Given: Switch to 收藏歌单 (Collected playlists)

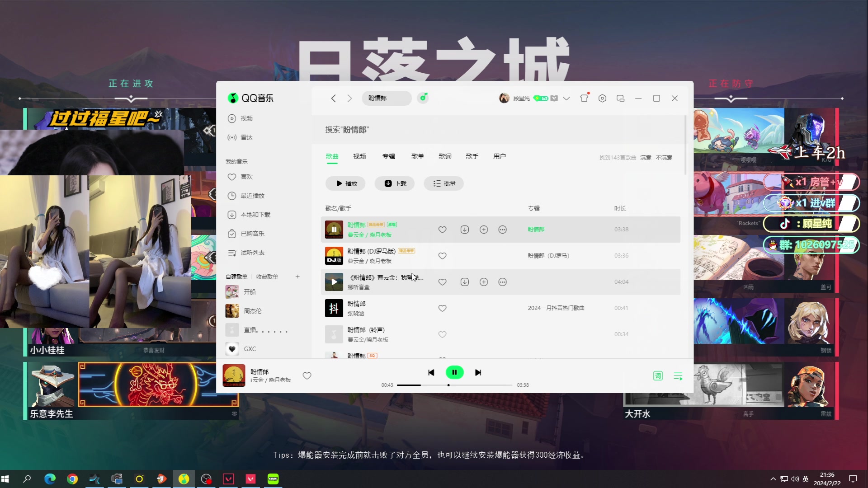Looking at the screenshot, I should click(267, 277).
